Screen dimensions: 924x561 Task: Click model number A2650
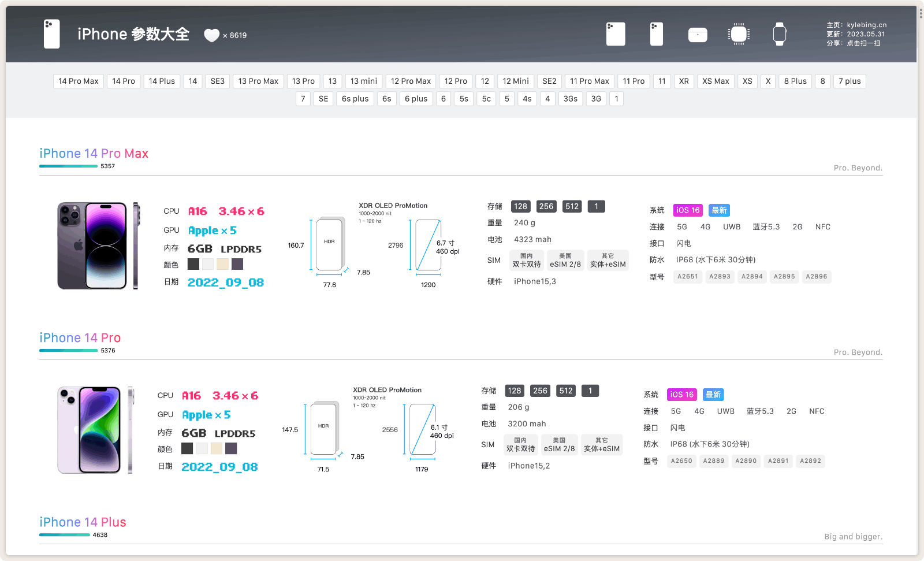[x=681, y=460]
